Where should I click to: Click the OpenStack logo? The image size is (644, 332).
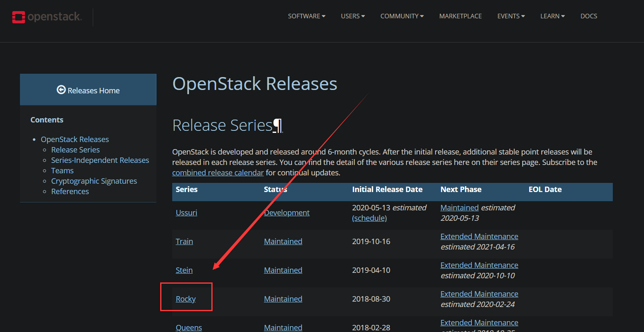coord(47,17)
